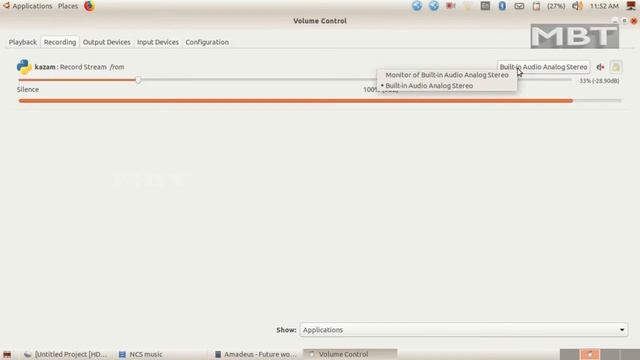Open the Bluetooth tray indicator

[502, 6]
